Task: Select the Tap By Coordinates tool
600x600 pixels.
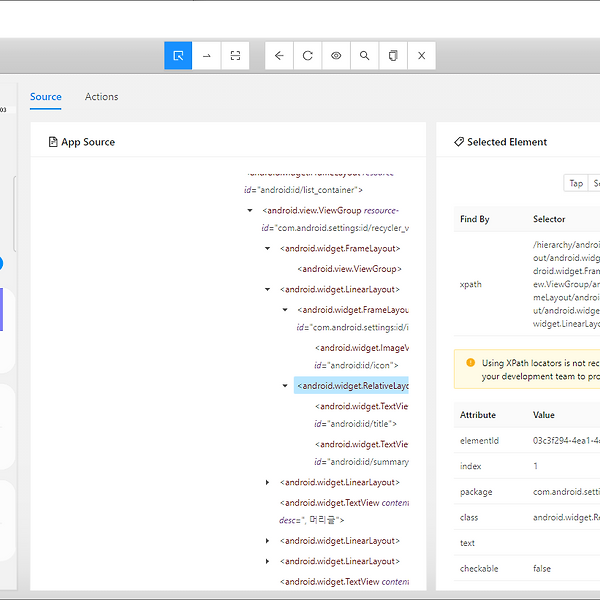Action: (x=235, y=56)
